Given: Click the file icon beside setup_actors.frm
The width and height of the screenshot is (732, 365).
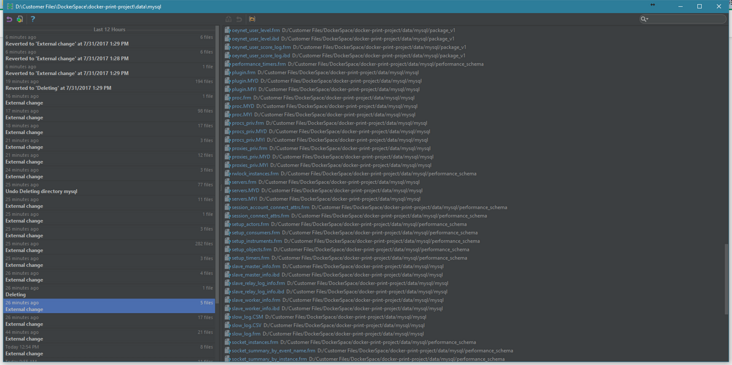Looking at the screenshot, I should pos(228,224).
